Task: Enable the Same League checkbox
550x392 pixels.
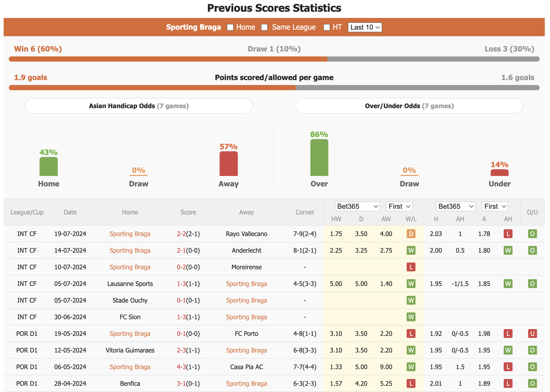Action: (x=264, y=27)
